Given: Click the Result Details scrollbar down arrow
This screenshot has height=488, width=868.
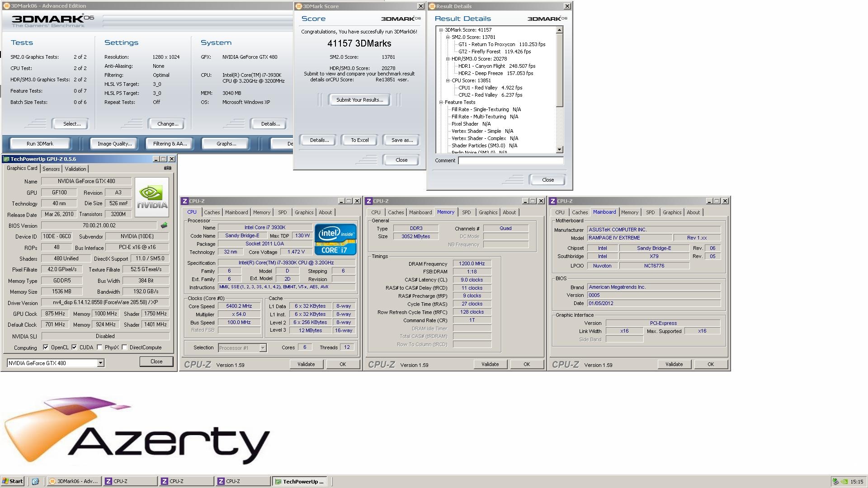Looking at the screenshot, I should 559,150.
